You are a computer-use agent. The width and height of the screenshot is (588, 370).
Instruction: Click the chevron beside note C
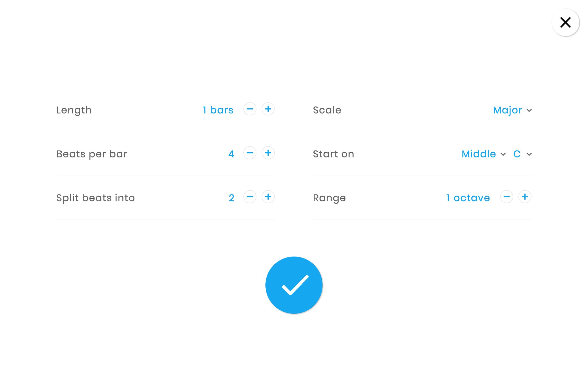[529, 154]
